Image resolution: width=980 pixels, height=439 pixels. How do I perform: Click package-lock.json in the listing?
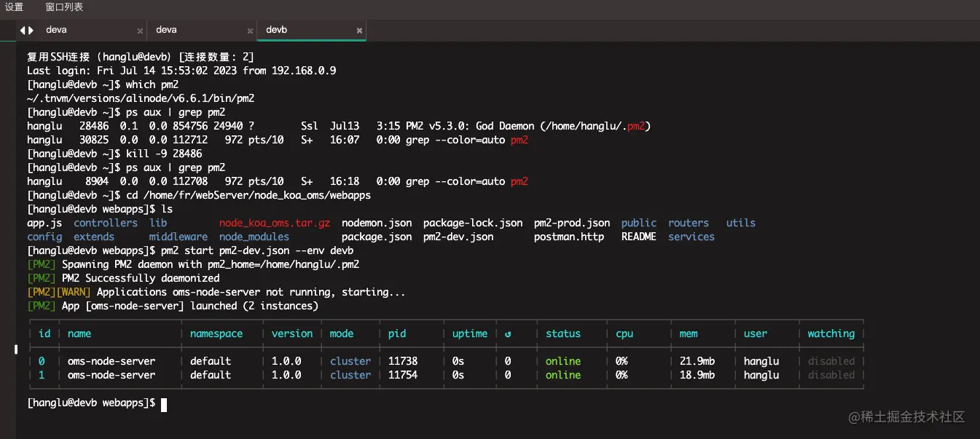(x=473, y=223)
